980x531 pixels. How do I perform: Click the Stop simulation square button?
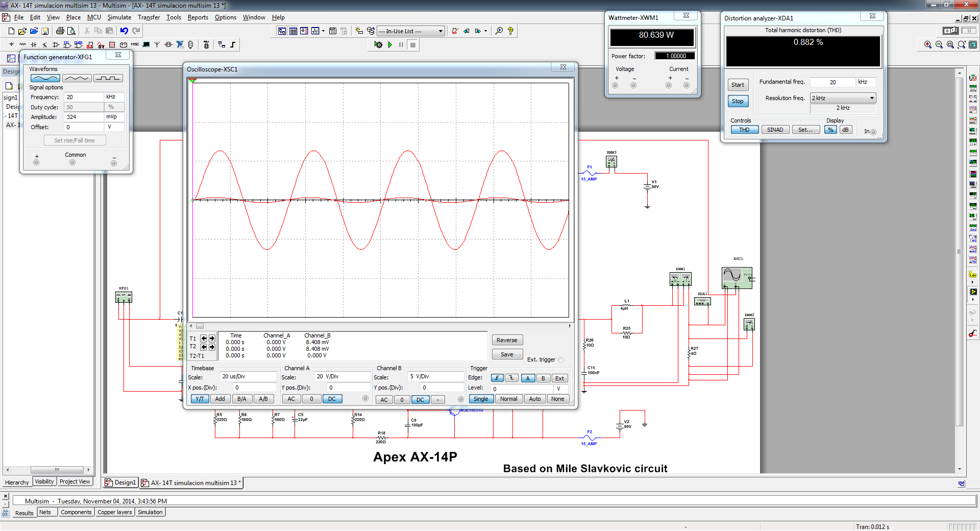pyautogui.click(x=413, y=45)
